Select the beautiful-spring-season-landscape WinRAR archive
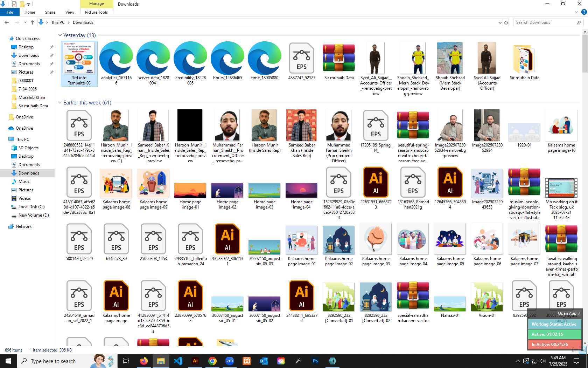The height and width of the screenshot is (368, 588). 413,125
